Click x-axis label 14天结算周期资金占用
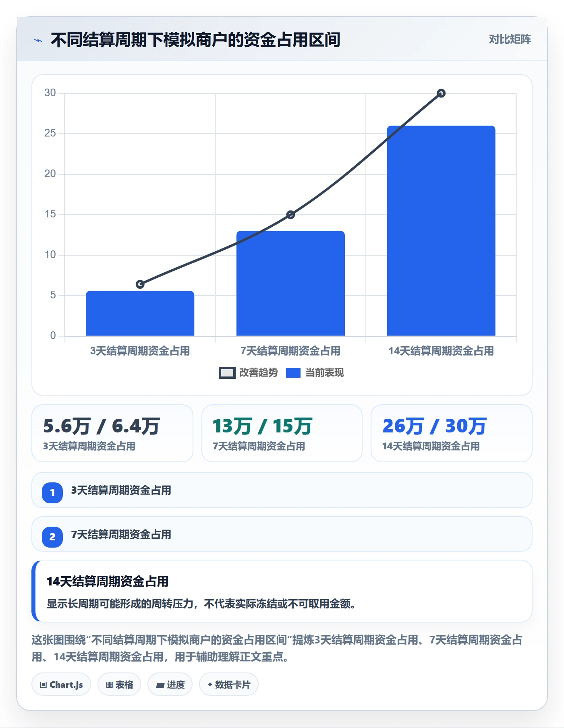Image resolution: width=564 pixels, height=728 pixels. 441,351
